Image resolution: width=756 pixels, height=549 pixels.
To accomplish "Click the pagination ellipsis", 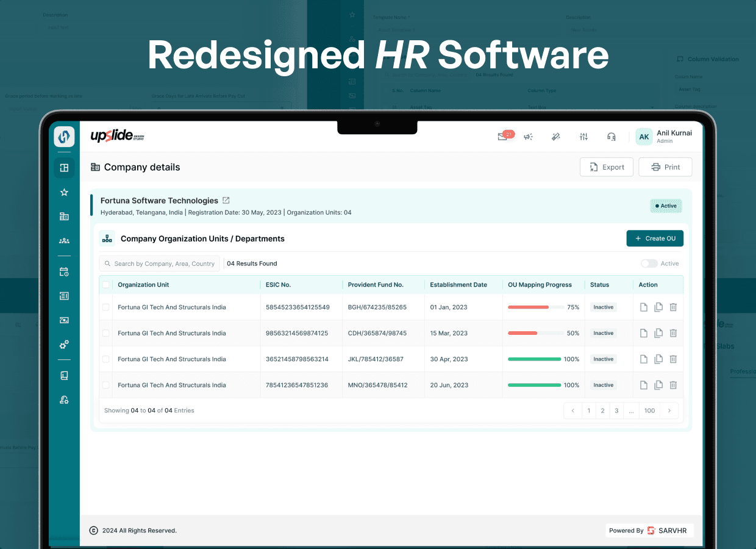I will [x=631, y=411].
